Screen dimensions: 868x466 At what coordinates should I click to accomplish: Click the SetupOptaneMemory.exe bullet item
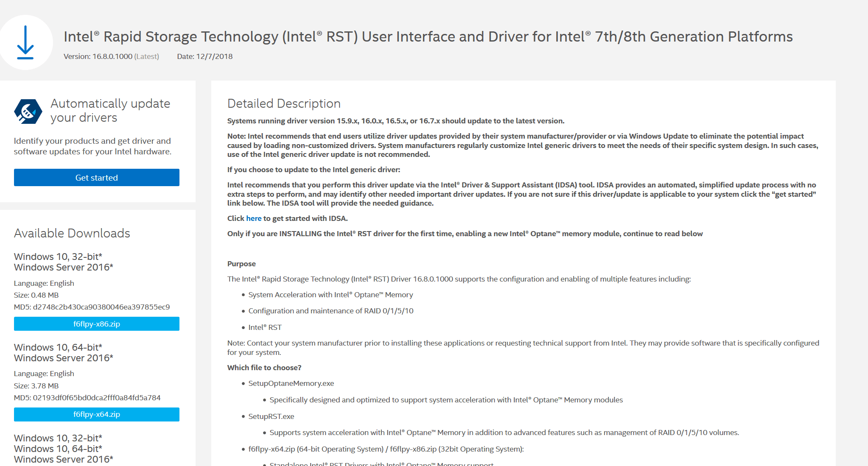(x=291, y=383)
